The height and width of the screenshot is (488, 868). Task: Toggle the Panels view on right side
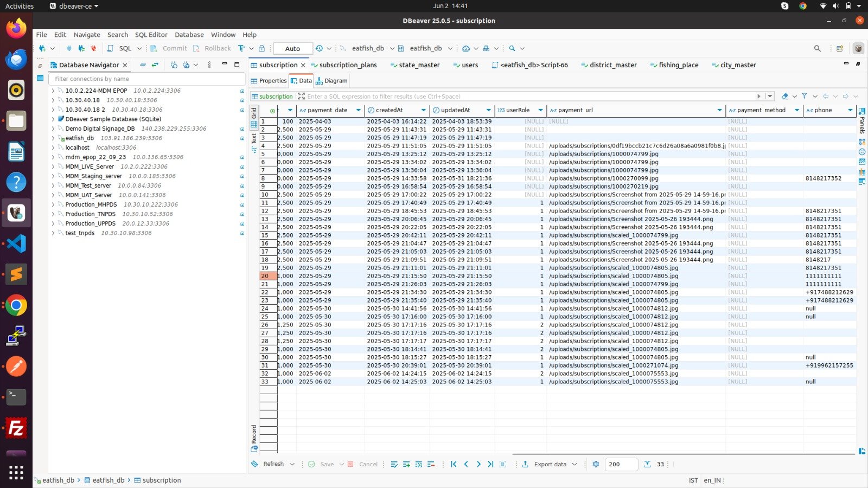(862, 122)
